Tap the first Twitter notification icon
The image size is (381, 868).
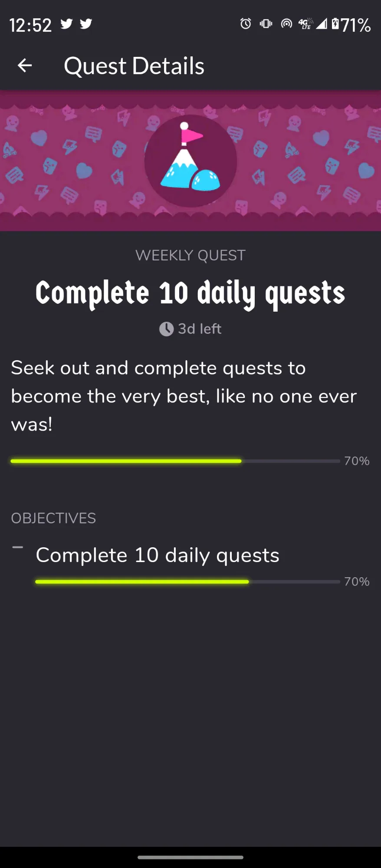[x=66, y=24]
